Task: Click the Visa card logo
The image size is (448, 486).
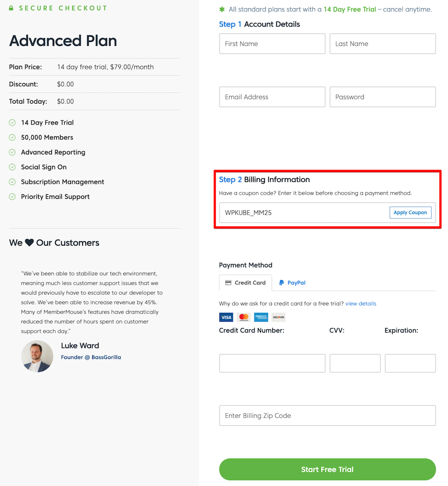Action: tap(226, 317)
